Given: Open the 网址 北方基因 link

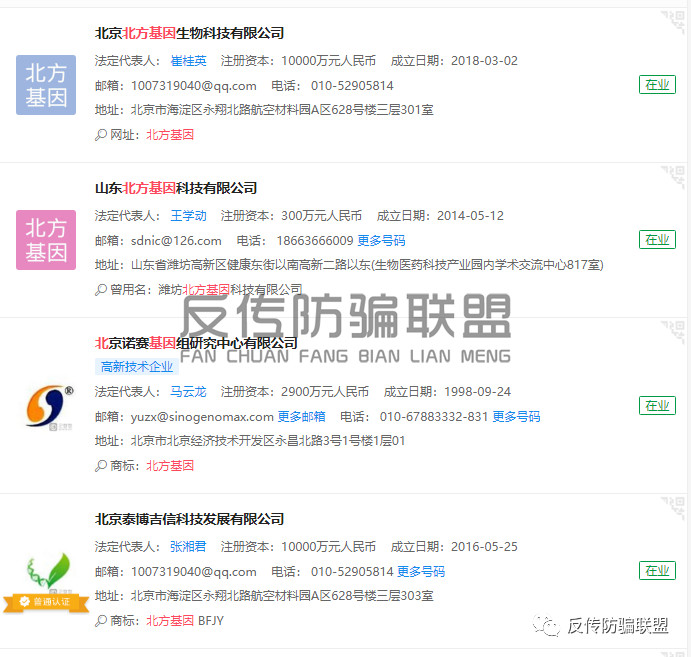Looking at the screenshot, I should click(170, 135).
